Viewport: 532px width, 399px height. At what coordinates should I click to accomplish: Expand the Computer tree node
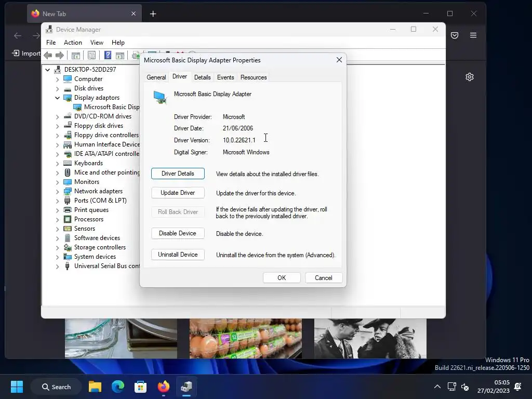tap(57, 79)
